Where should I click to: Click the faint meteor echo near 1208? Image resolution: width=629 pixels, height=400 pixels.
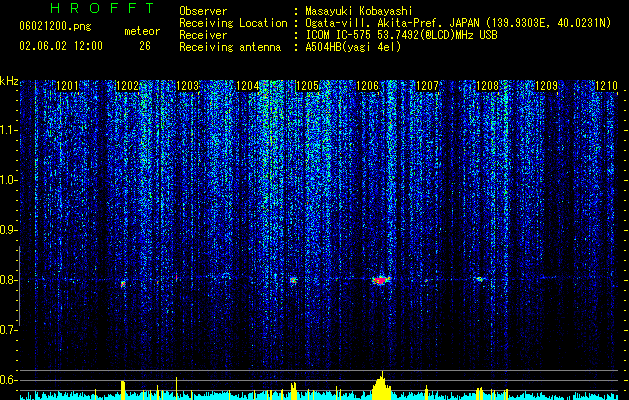479,279
